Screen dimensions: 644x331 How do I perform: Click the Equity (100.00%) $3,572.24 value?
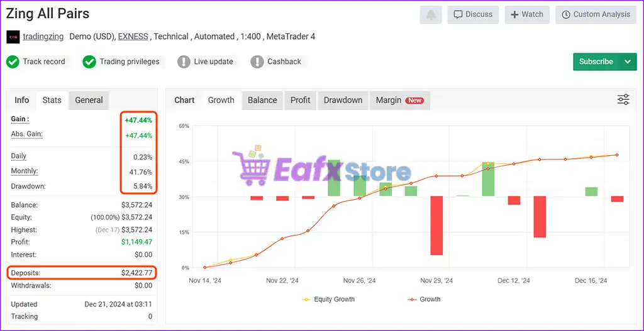click(121, 217)
